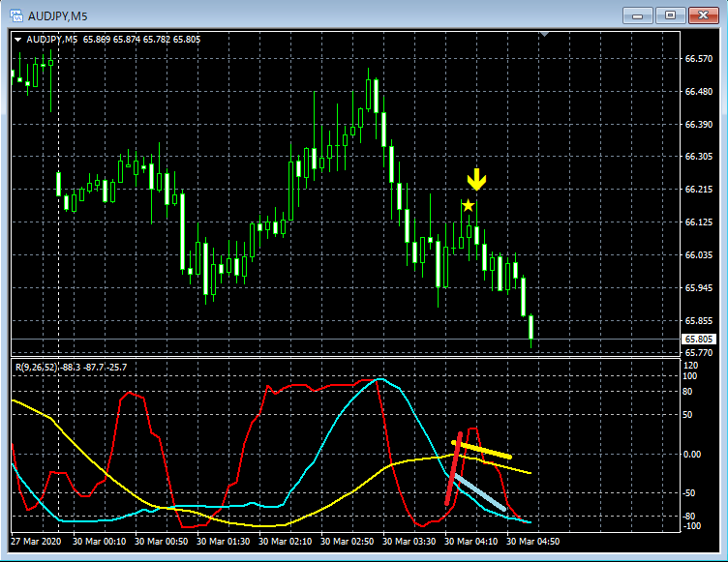Click the chart shift triangle marker at top
The height and width of the screenshot is (562, 728).
(545, 34)
